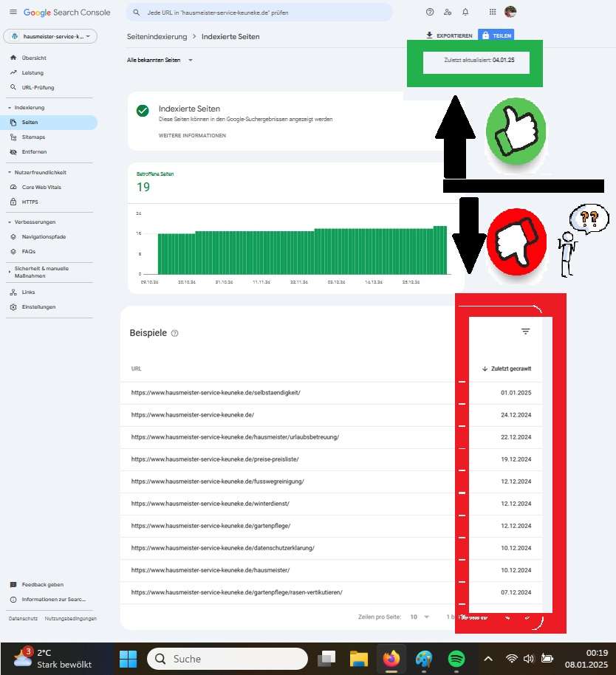This screenshot has width=616, height=675.
Task: Open the hamburger main menu
Action: 13,12
